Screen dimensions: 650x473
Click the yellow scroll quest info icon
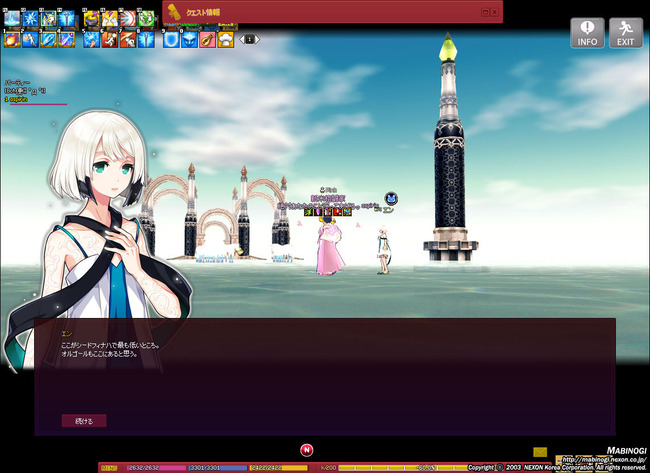(x=175, y=12)
